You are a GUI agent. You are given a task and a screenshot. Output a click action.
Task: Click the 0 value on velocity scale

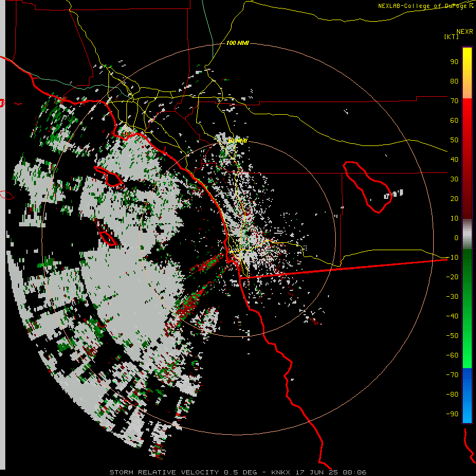click(456, 238)
